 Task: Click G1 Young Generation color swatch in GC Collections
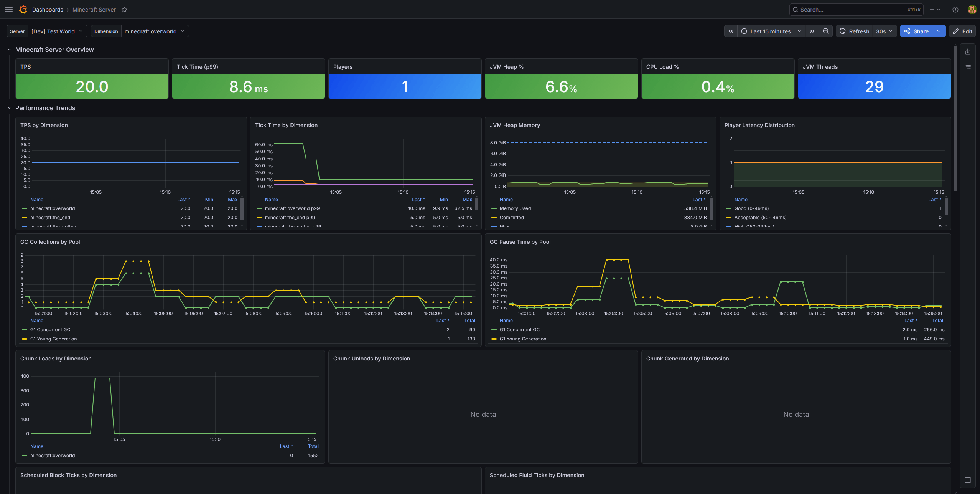tap(25, 339)
